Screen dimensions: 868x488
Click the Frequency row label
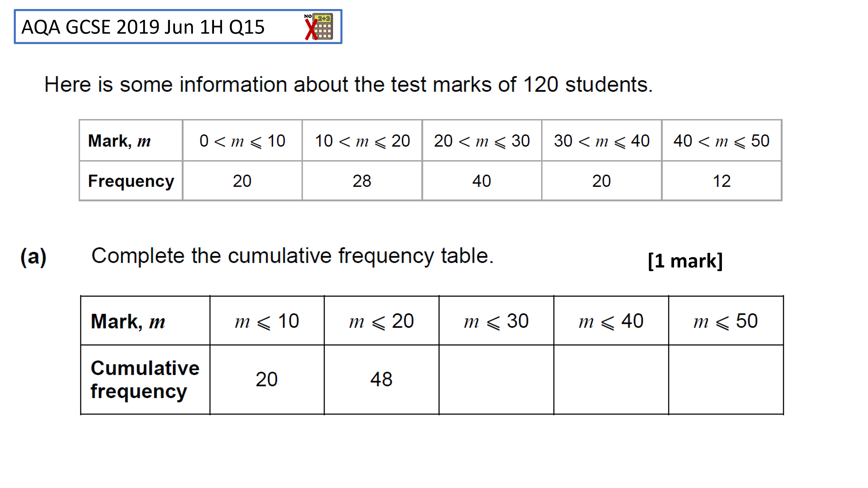(131, 181)
